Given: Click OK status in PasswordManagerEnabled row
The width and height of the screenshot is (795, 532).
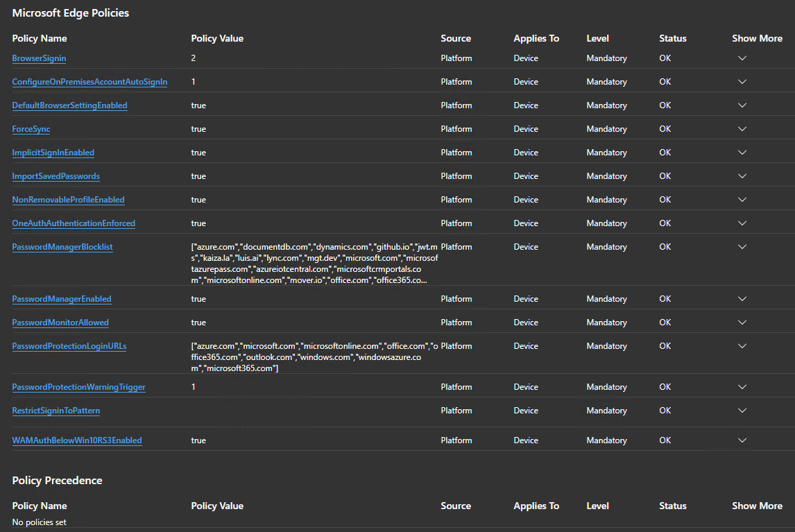Looking at the screenshot, I should (x=665, y=299).
